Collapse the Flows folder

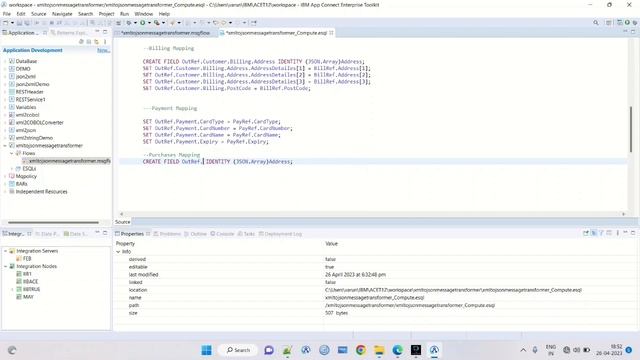point(11,153)
